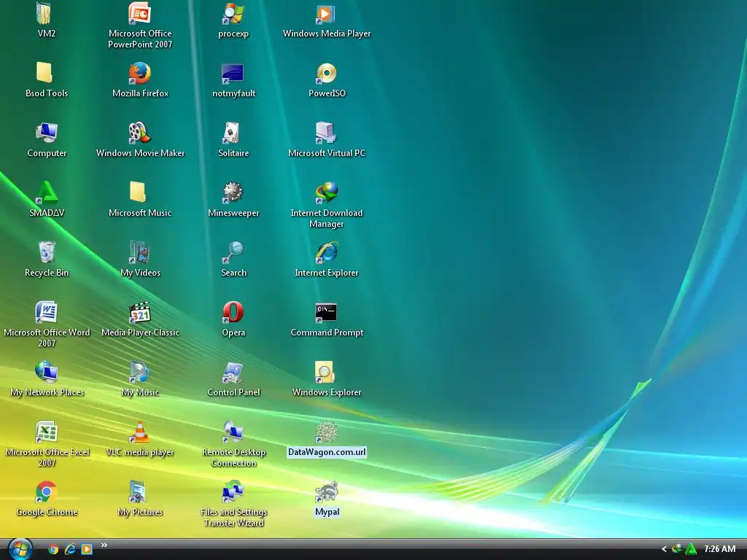Open the Windows Media Player desktop shortcut

tap(326, 13)
